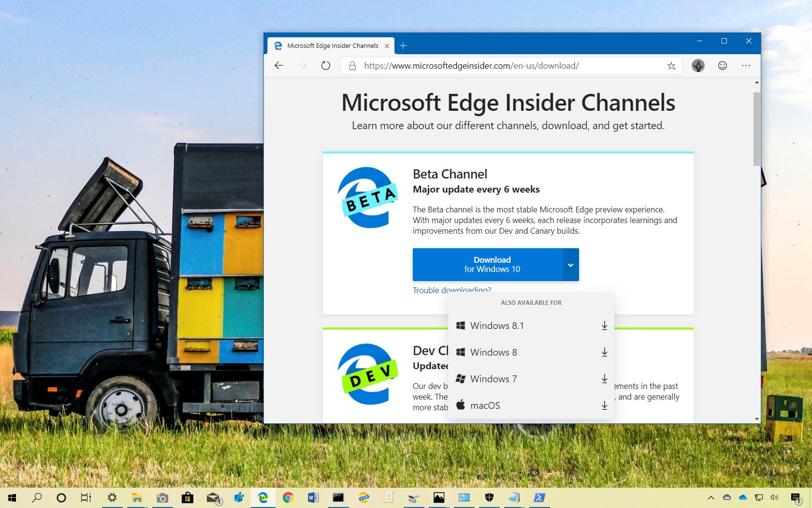Image resolution: width=812 pixels, height=508 pixels.
Task: Select Windows 8.1 from the download options
Action: (497, 326)
